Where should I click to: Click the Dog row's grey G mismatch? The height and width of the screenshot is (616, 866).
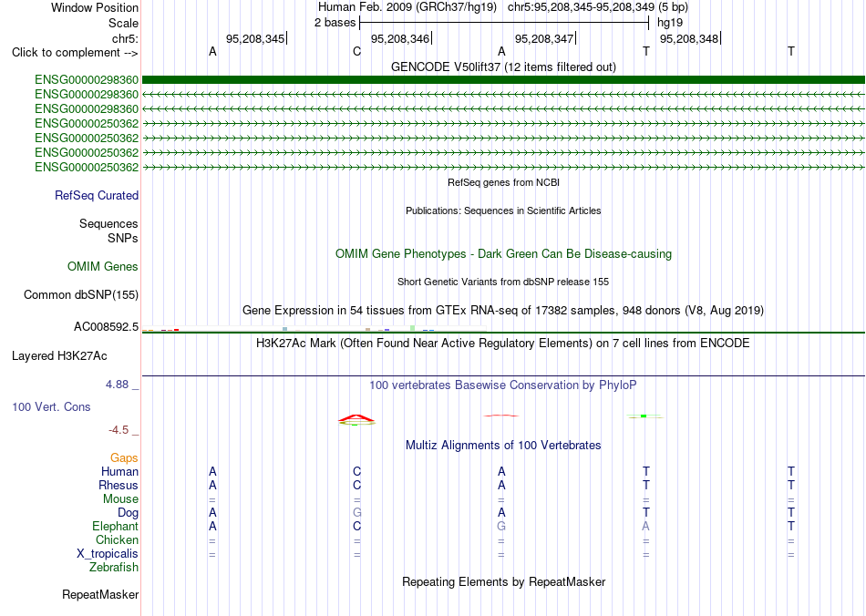point(356,513)
